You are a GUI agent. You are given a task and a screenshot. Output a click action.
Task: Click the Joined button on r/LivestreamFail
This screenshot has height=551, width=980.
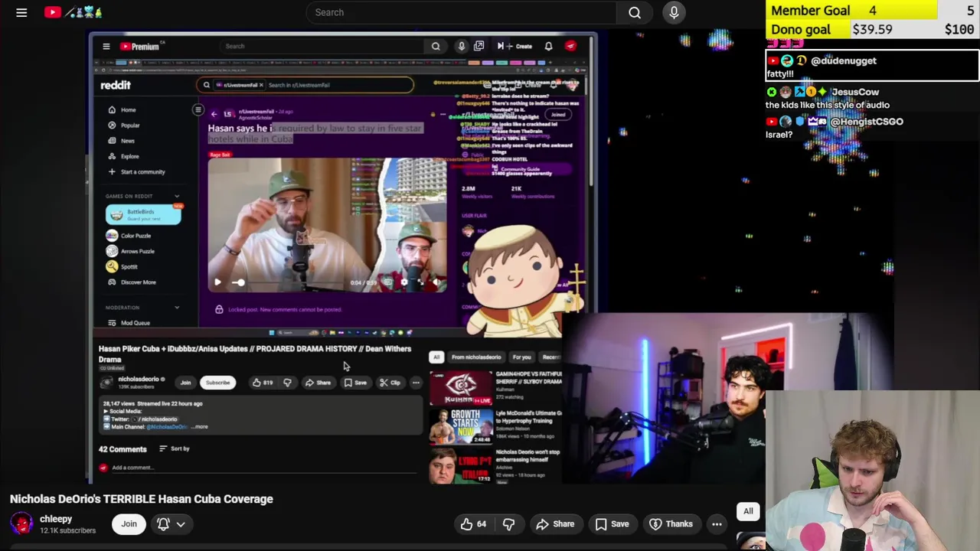click(x=558, y=115)
